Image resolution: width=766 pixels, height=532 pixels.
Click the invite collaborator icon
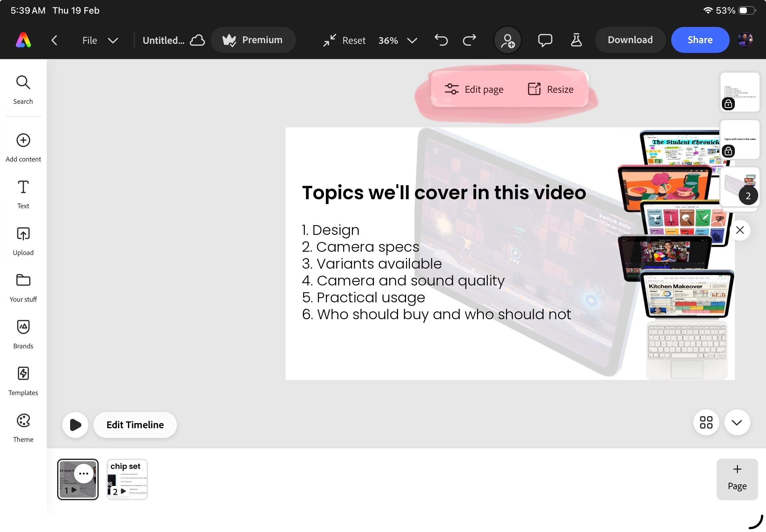507,41
